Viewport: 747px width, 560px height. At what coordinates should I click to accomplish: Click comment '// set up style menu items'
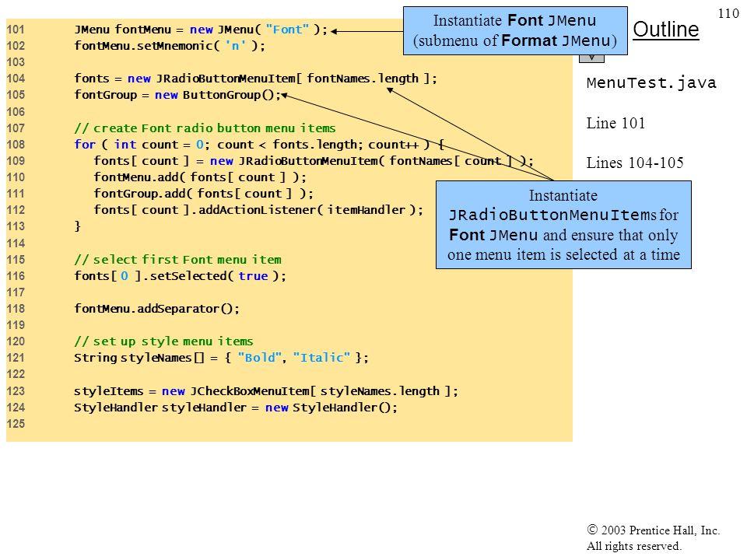pos(163,341)
